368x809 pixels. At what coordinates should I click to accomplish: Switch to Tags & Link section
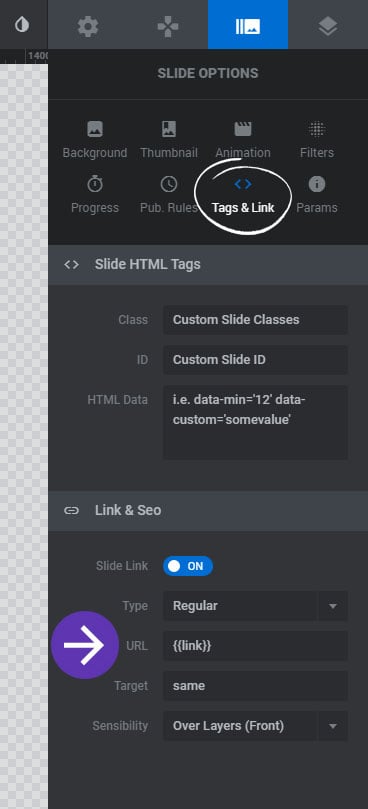(243, 195)
